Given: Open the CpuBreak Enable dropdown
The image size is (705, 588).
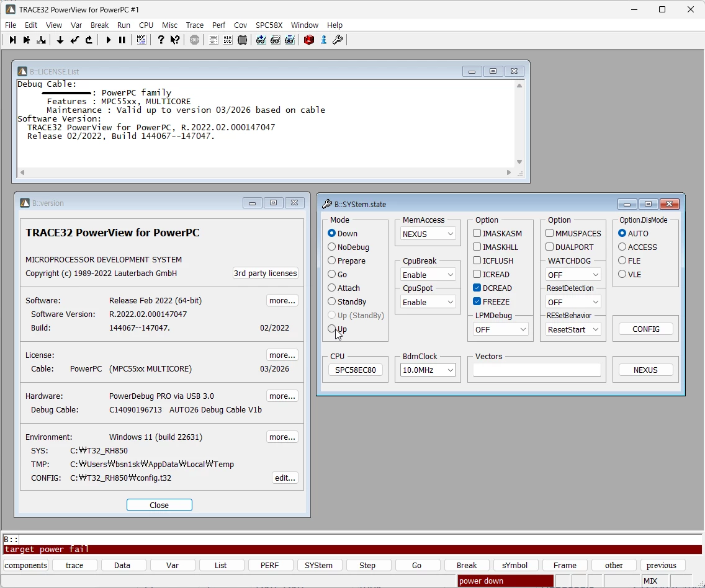Looking at the screenshot, I should 428,274.
